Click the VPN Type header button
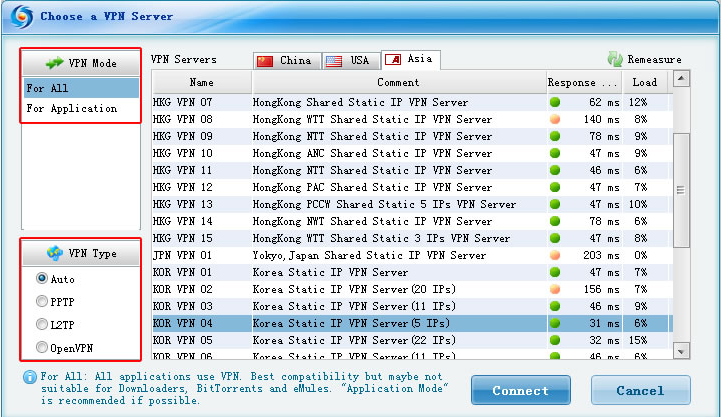The width and height of the screenshot is (722, 417). click(81, 253)
